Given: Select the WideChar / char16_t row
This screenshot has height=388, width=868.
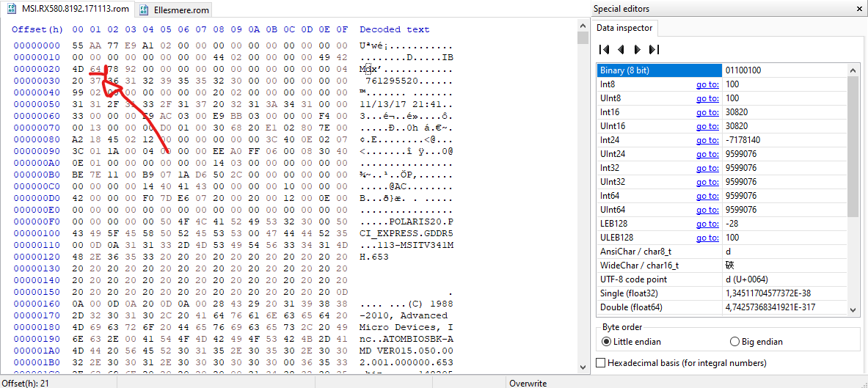Looking at the screenshot, I should pyautogui.click(x=722, y=265).
